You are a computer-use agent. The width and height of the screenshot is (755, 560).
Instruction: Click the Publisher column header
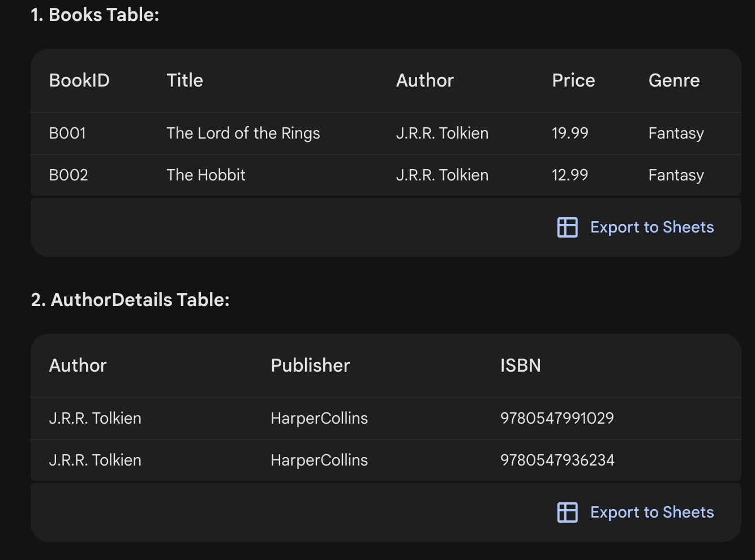[x=310, y=365]
